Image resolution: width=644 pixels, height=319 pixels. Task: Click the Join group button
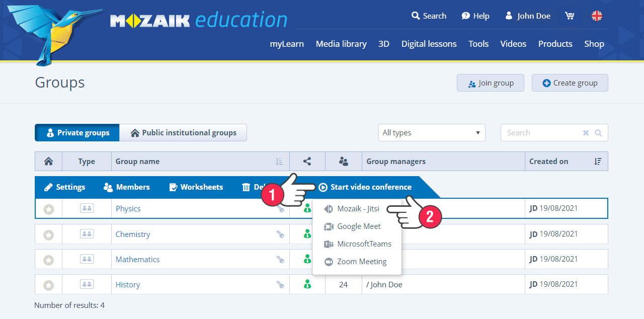(490, 83)
